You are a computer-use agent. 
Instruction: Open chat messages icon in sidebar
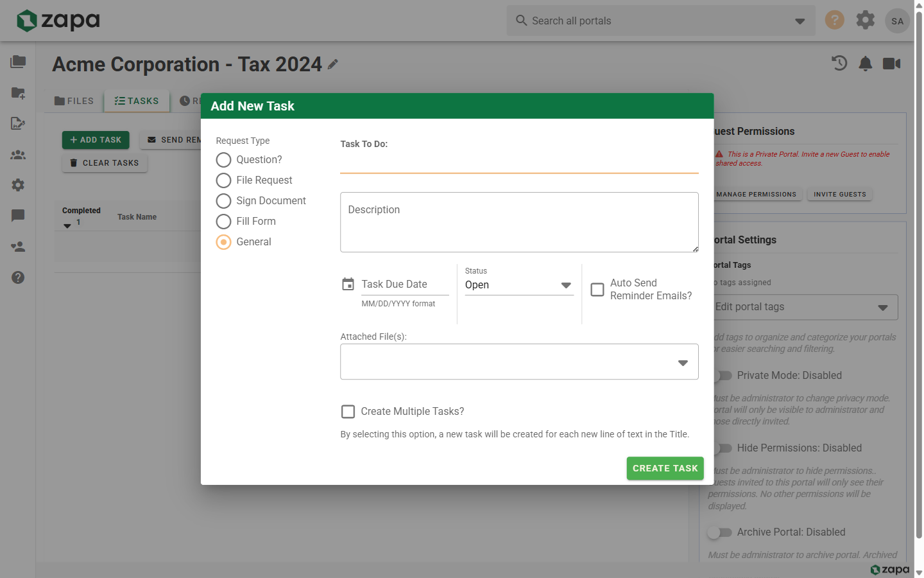click(x=18, y=216)
